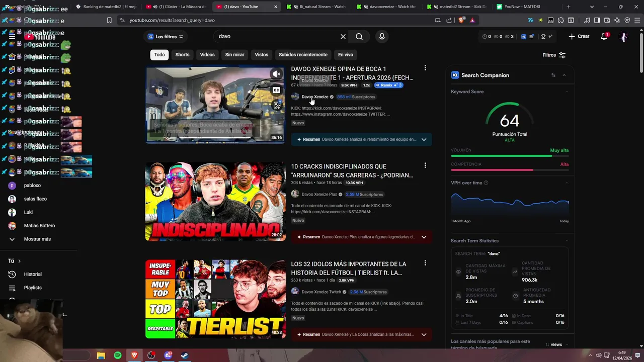Click the YouTube search magnifier button

(x=359, y=37)
